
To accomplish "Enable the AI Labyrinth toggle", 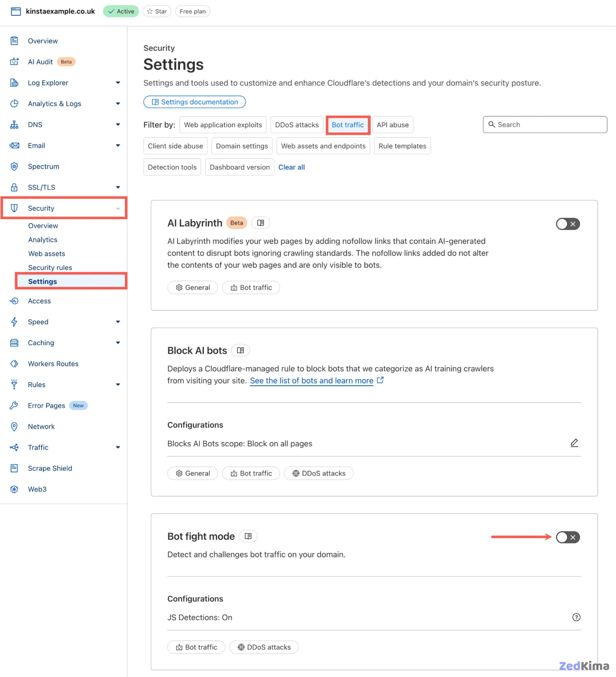I will point(568,224).
